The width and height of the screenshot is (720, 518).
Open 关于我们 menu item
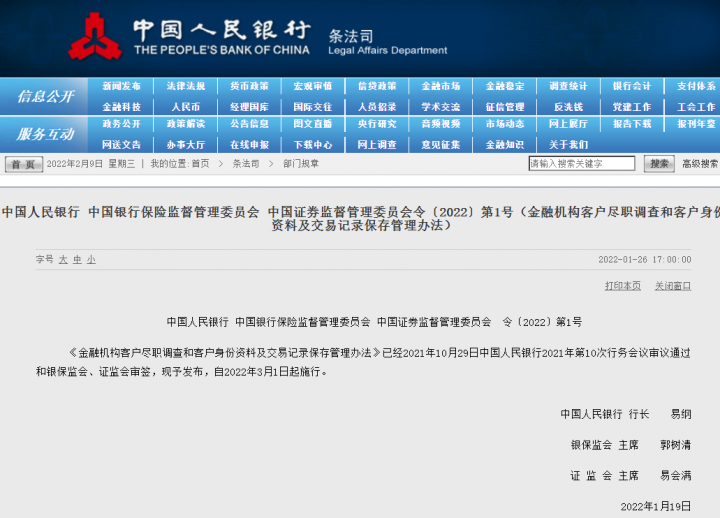coord(568,145)
